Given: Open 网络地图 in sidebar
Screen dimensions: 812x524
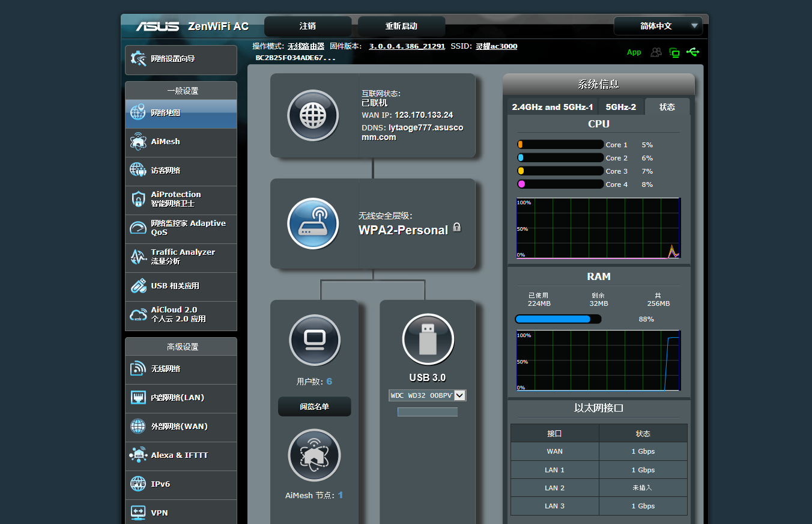Looking at the screenshot, I should pyautogui.click(x=181, y=113).
